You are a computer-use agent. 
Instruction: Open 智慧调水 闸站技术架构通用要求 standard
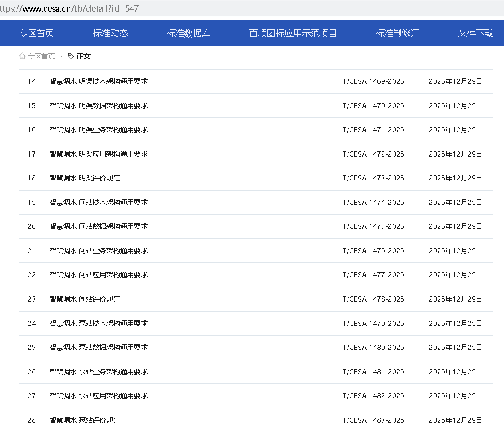point(98,202)
